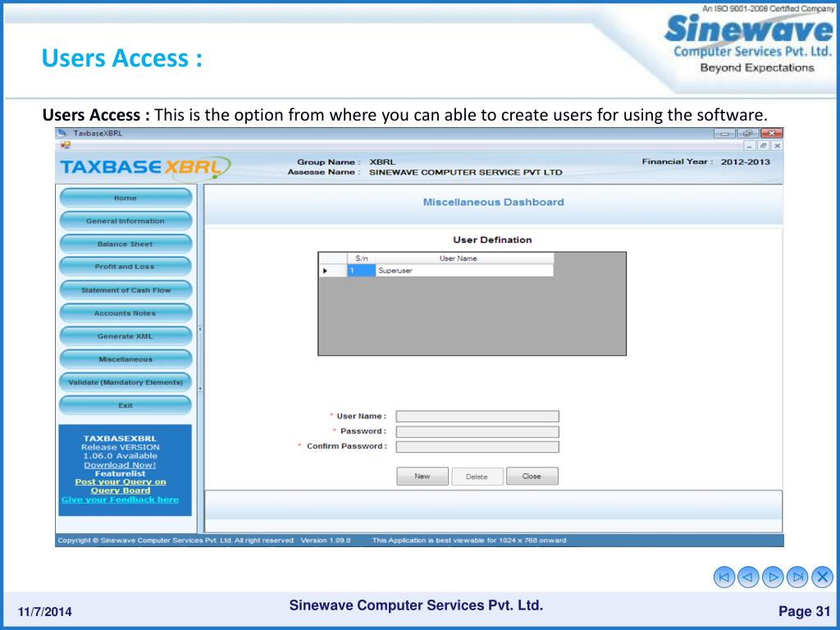This screenshot has height=630, width=840.
Task: Jump to last slide navigation icon
Action: click(797, 577)
